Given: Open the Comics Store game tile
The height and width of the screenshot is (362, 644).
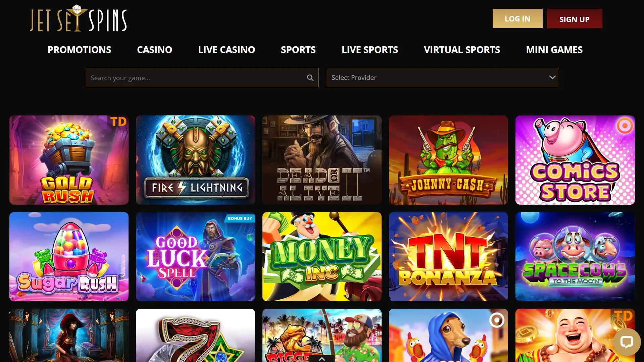Looking at the screenshot, I should [x=575, y=160].
